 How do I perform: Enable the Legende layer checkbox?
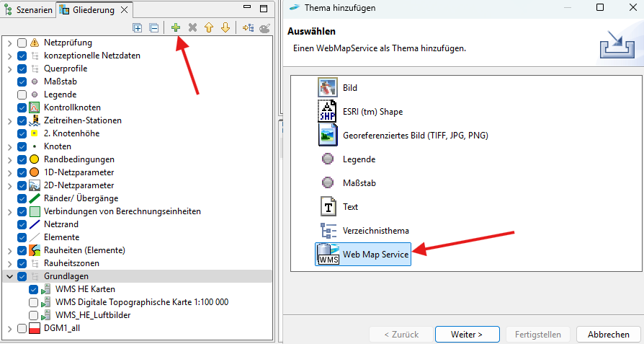pyautogui.click(x=22, y=94)
